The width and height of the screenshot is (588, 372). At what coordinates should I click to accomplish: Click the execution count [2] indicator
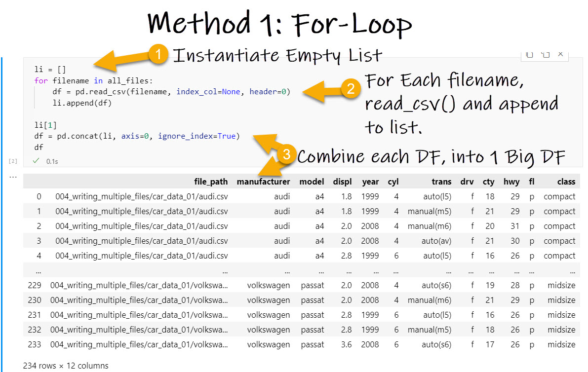click(13, 161)
